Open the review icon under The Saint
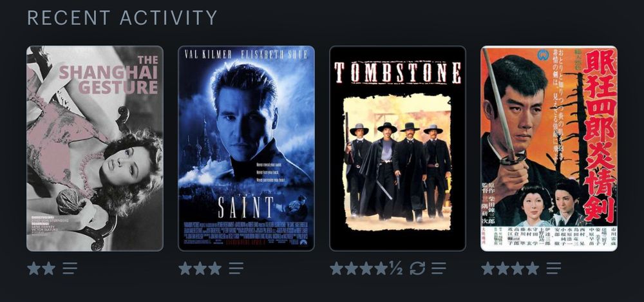 [236, 269]
